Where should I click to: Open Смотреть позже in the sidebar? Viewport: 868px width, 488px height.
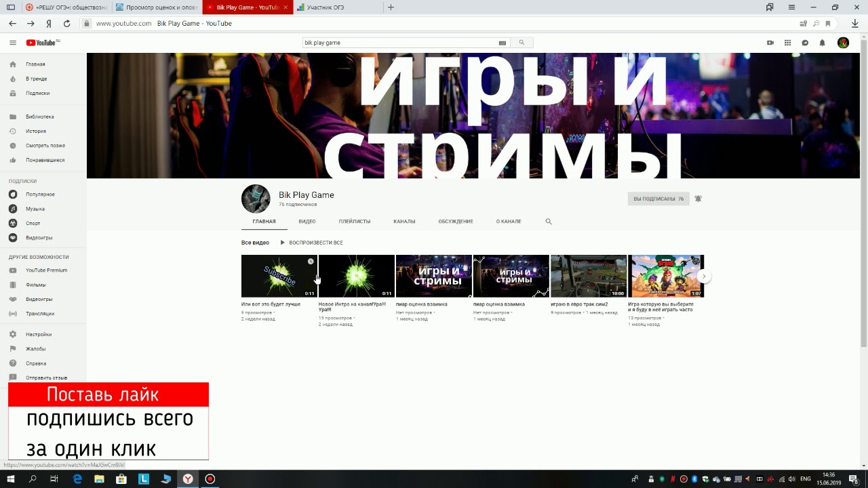pos(43,146)
